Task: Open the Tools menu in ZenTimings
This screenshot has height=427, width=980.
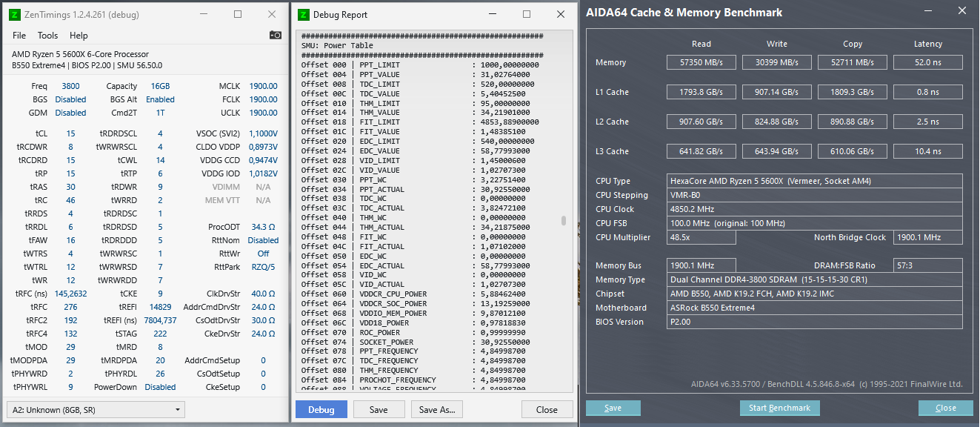Action: tap(47, 36)
